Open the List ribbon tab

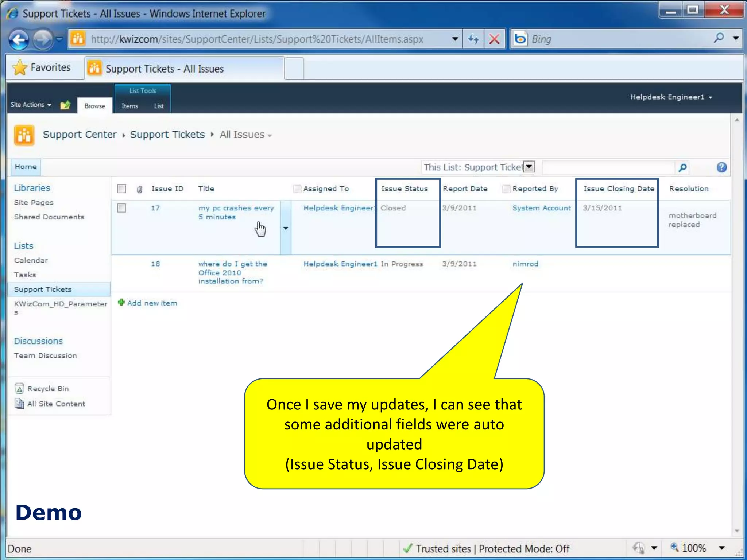[159, 106]
